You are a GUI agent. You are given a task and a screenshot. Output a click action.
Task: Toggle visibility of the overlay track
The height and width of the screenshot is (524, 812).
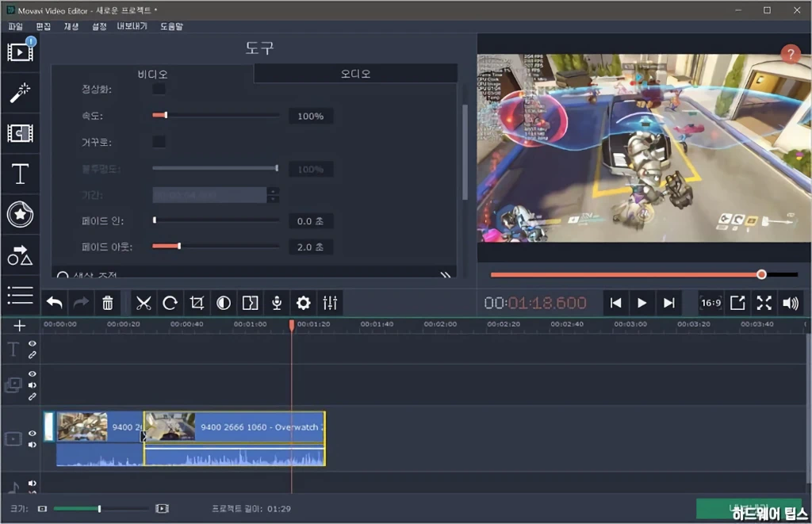click(32, 374)
